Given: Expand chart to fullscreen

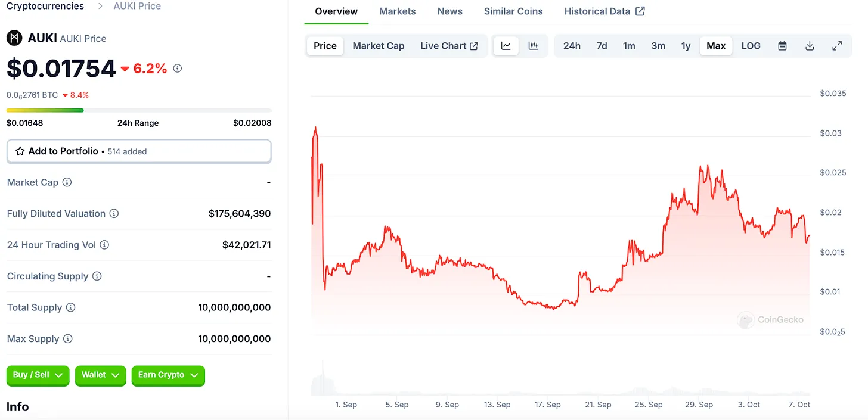Looking at the screenshot, I should pos(837,46).
